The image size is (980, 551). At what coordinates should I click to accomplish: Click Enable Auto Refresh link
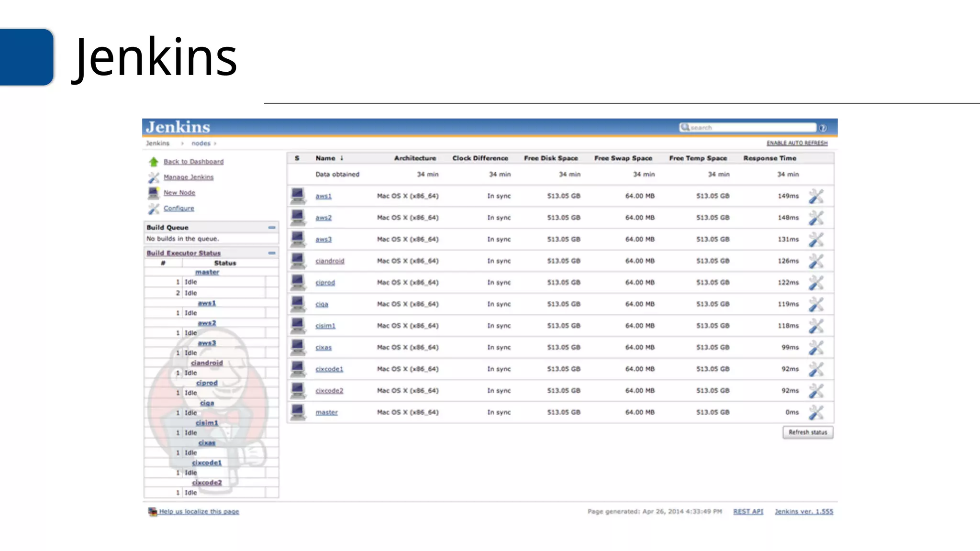797,143
